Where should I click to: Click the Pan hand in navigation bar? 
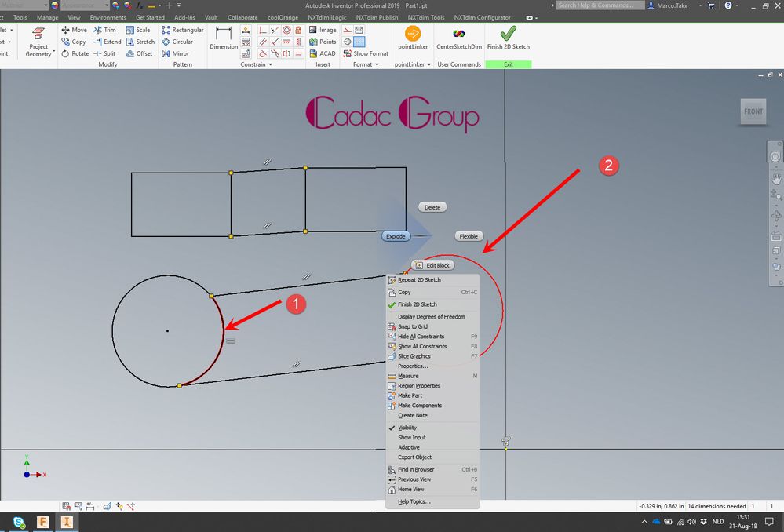click(776, 178)
